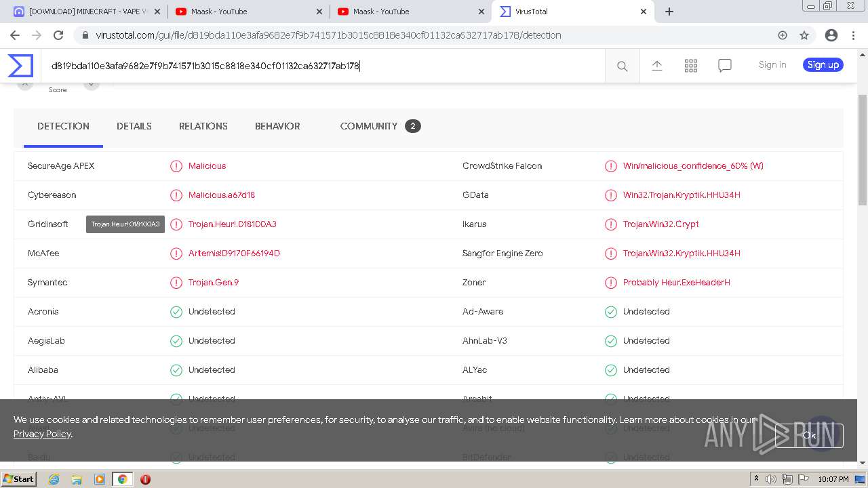Screen dimensions: 868x488
Task: Click the Chrome taskbar icon
Action: (122, 479)
